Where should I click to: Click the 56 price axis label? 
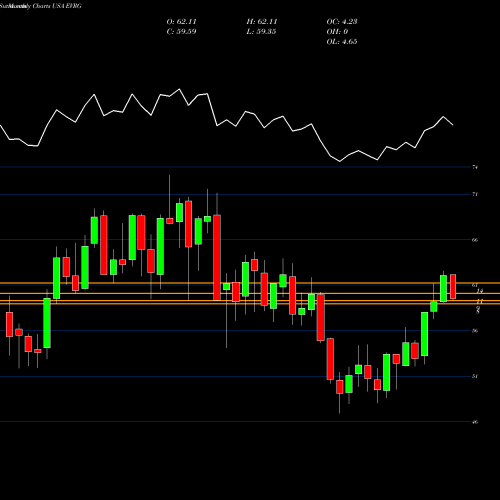475,331
